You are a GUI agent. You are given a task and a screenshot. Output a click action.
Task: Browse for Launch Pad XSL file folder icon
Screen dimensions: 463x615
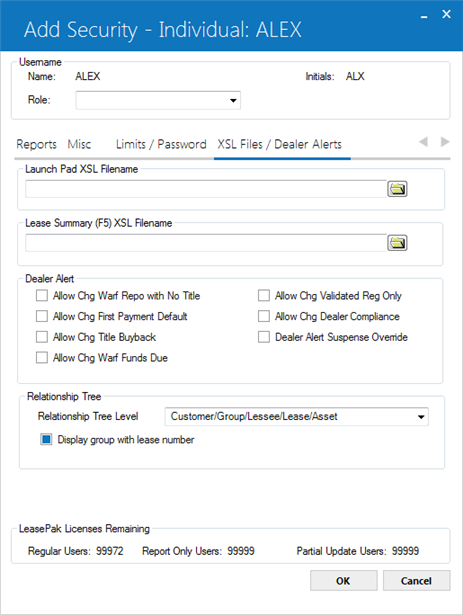pyautogui.click(x=397, y=189)
